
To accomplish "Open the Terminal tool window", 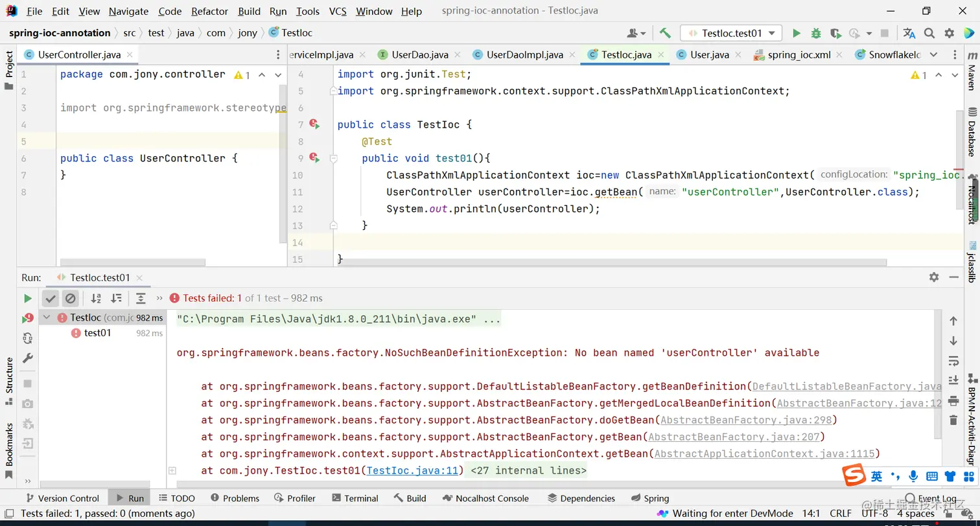I will click(355, 498).
